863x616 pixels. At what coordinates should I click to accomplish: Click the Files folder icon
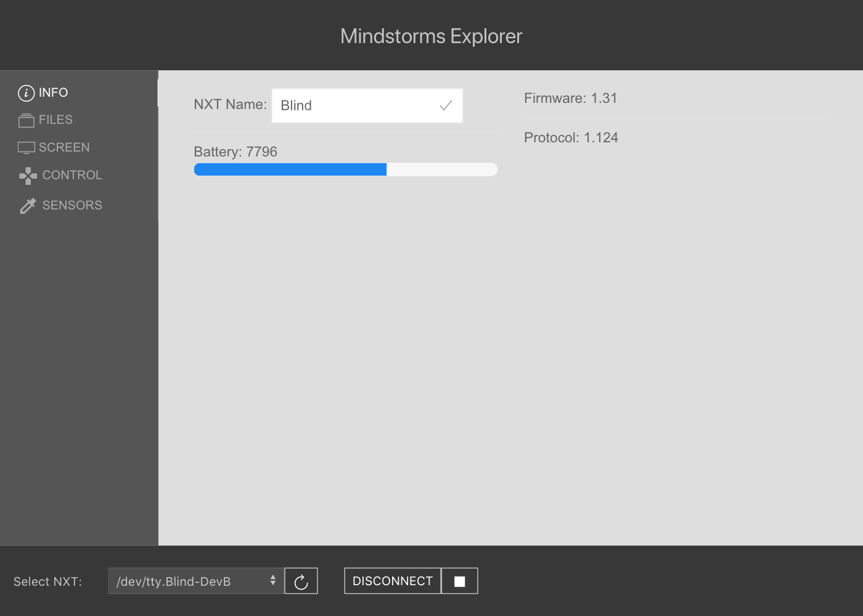pyautogui.click(x=26, y=120)
